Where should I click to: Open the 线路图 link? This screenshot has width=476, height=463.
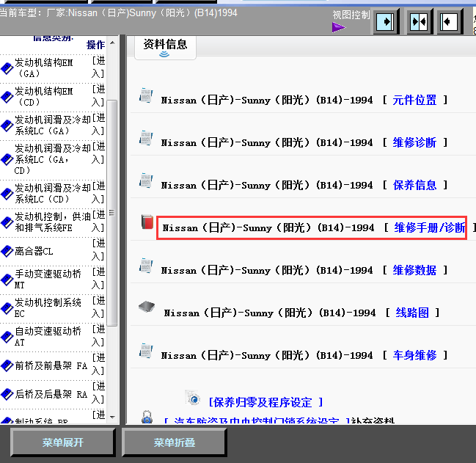(x=412, y=313)
